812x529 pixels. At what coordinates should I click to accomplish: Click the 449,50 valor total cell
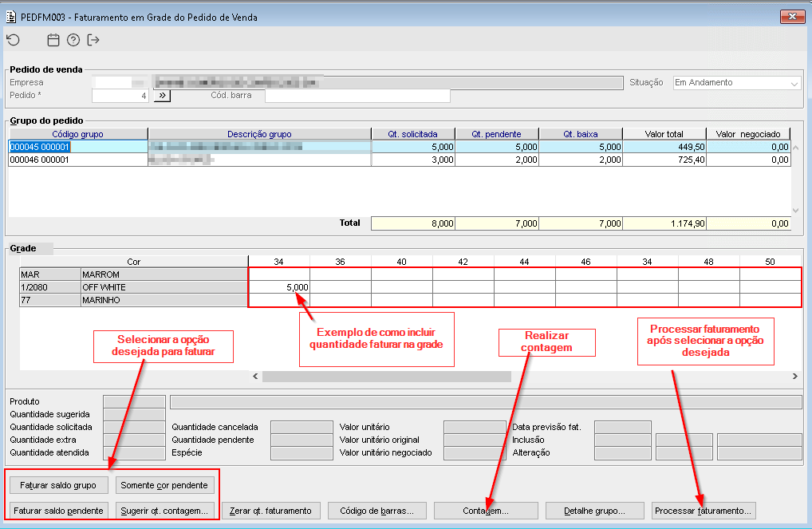[x=664, y=147]
